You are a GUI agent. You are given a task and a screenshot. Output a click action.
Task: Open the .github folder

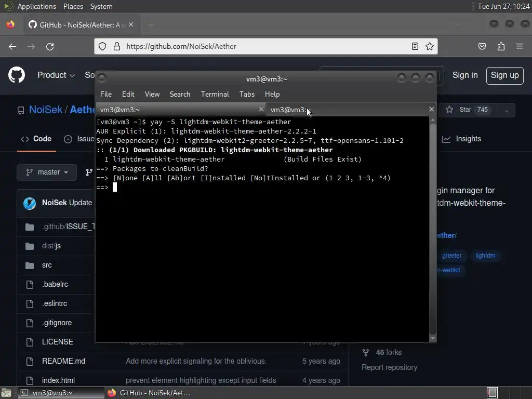[68, 227]
